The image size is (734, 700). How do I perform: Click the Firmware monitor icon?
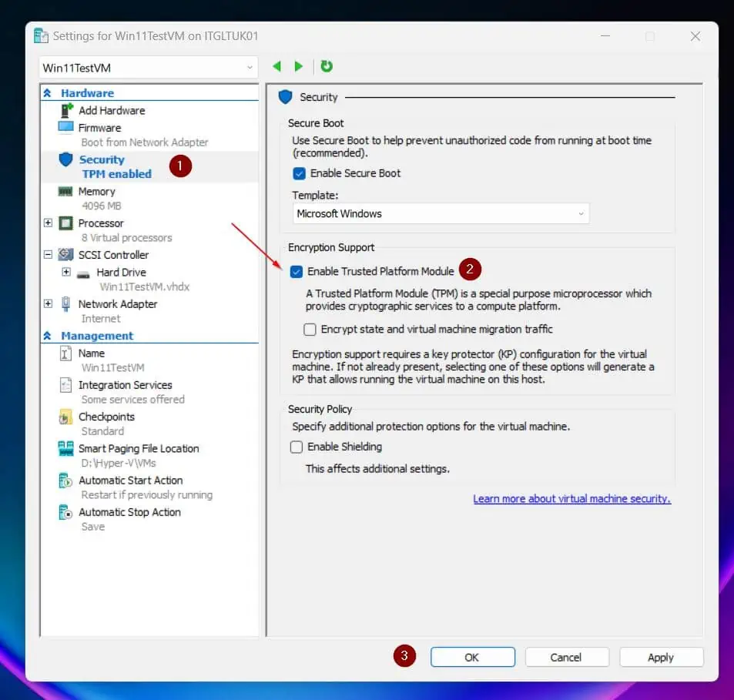(66, 127)
